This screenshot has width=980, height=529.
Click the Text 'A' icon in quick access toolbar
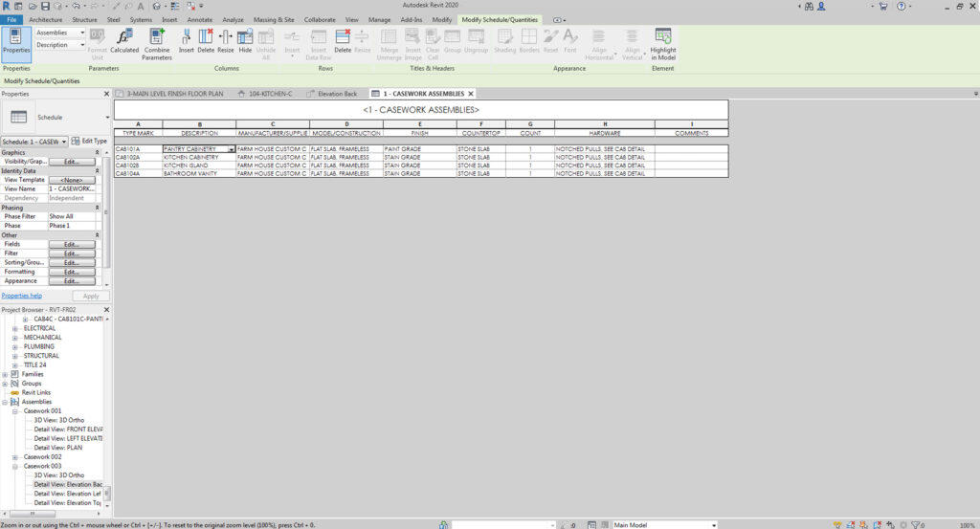pos(141,6)
